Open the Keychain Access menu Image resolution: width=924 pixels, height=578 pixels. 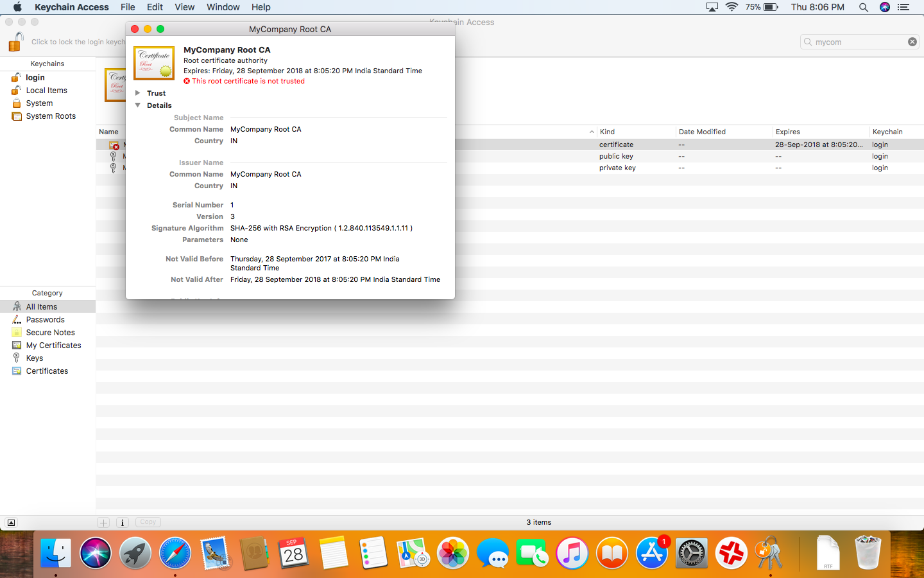pos(72,7)
